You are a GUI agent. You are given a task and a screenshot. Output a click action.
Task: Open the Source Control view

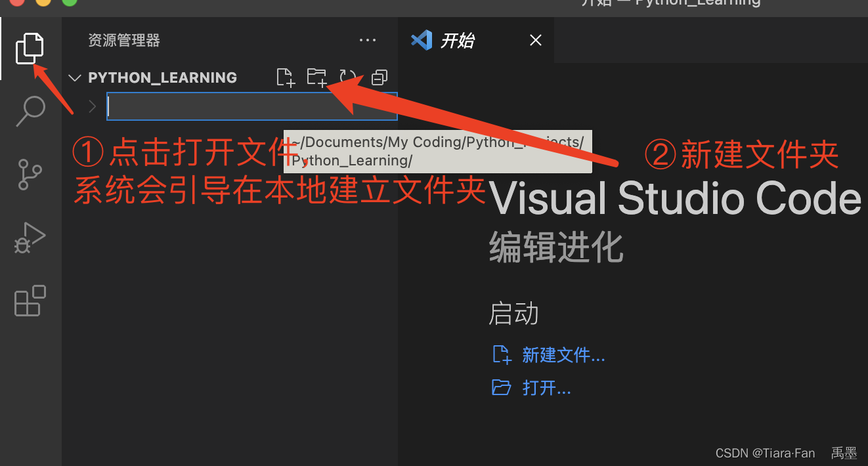point(30,174)
